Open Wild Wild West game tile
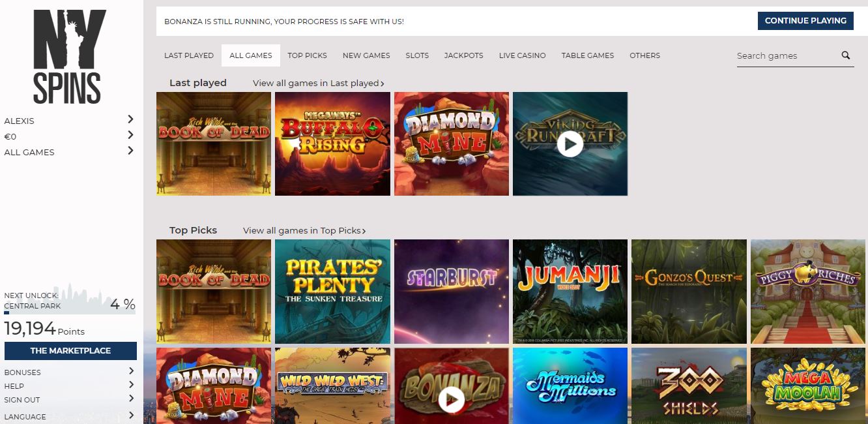Image resolution: width=868 pixels, height=424 pixels. pos(332,386)
